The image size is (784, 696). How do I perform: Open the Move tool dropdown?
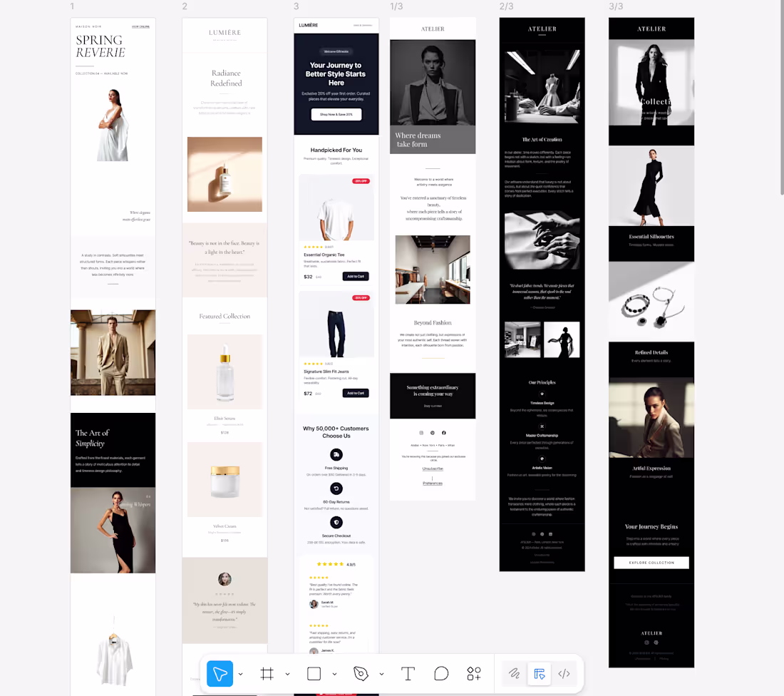click(x=240, y=673)
